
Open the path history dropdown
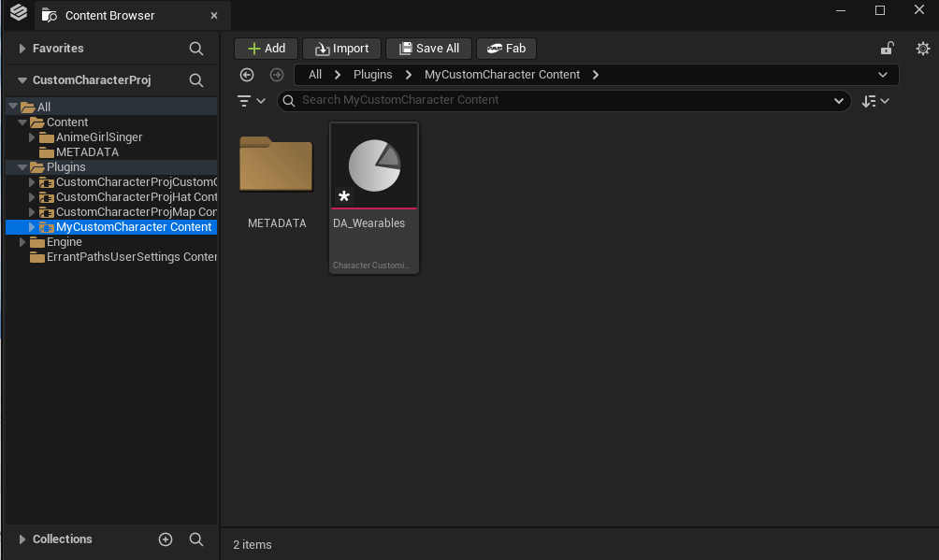pos(883,75)
